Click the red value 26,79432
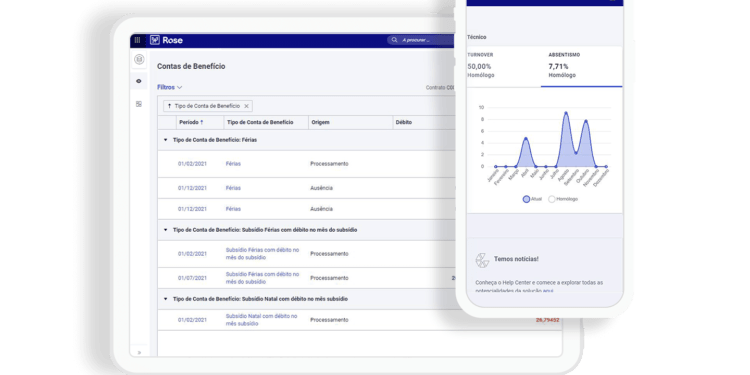This screenshot has width=750, height=375. point(547,320)
